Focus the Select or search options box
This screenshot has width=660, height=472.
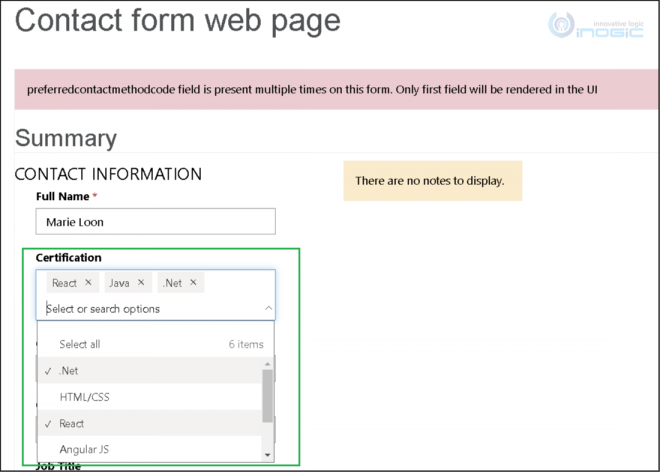(x=154, y=309)
